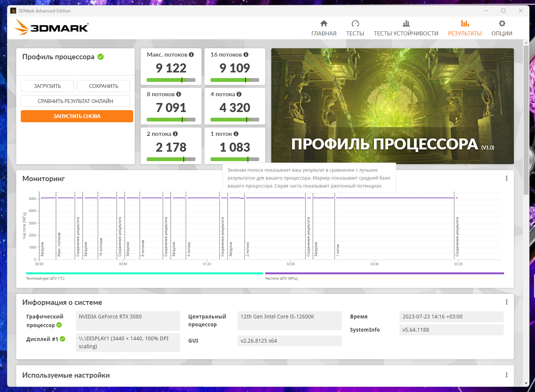Click the 3DMark app icon in title bar

(x=13, y=11)
